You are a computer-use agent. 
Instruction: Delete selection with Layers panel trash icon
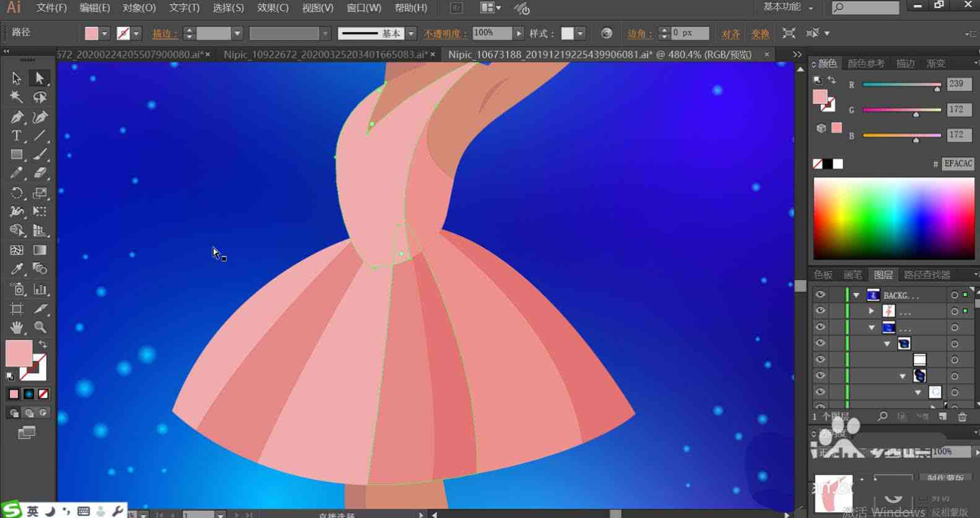pyautogui.click(x=962, y=417)
